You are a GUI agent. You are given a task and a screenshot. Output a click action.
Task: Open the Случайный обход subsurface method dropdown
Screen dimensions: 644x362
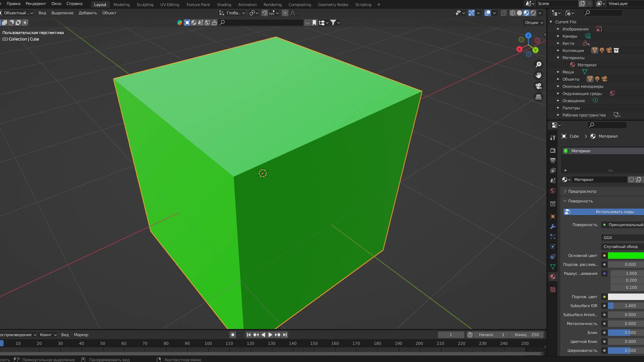tap(622, 247)
